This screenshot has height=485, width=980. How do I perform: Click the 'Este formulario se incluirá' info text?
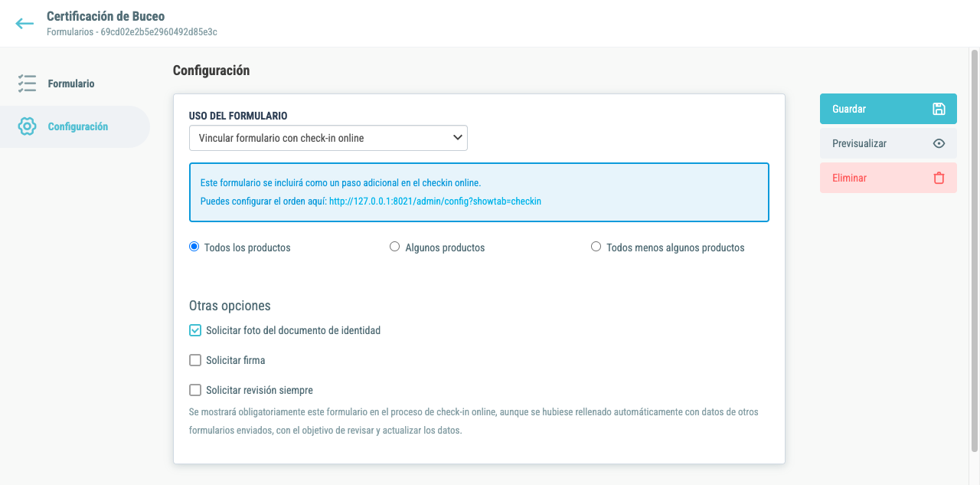click(341, 183)
